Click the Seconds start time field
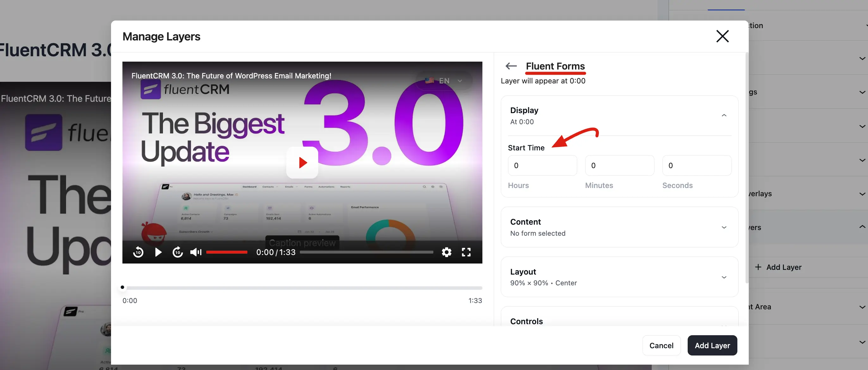 (x=697, y=165)
